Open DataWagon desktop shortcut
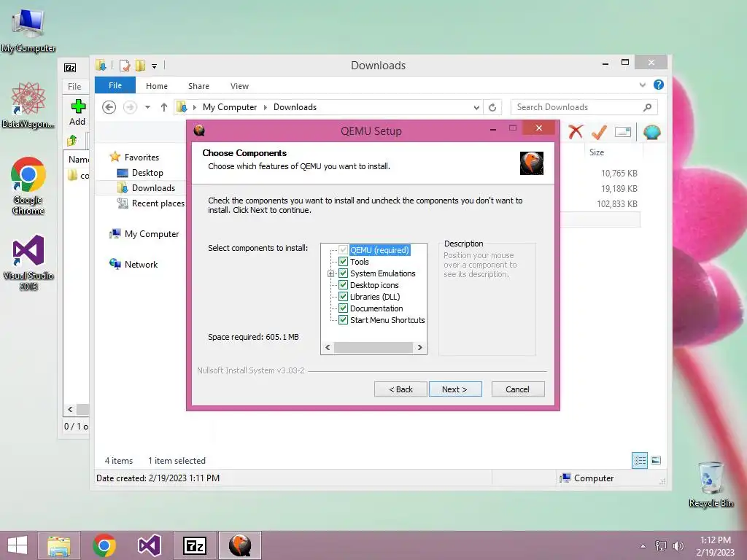Image resolution: width=747 pixels, height=560 pixels. click(28, 105)
